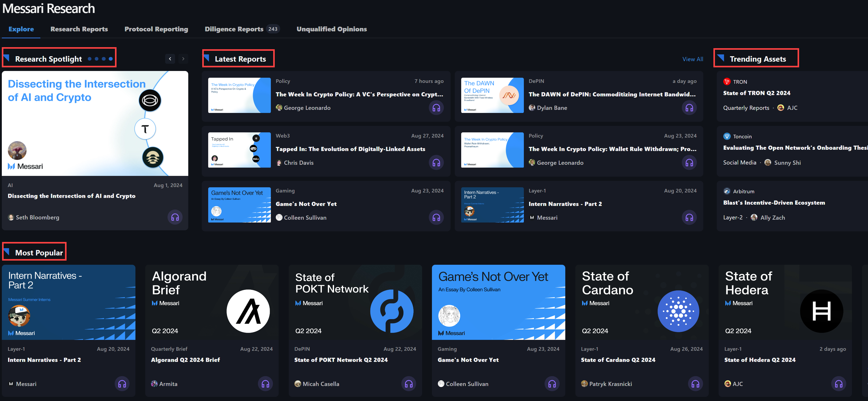Play audio for Tapped In report
The width and height of the screenshot is (868, 401).
click(x=436, y=163)
